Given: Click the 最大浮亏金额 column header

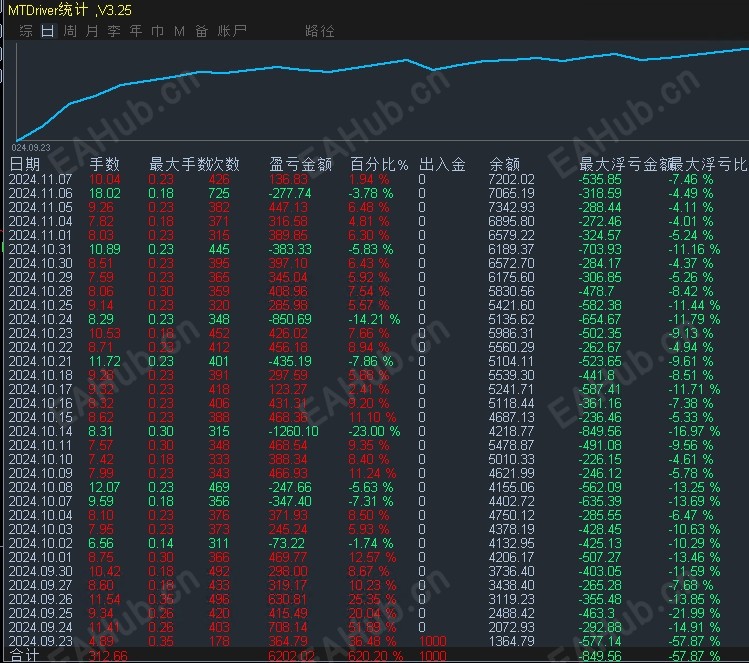Looking at the screenshot, I should click(x=626, y=164).
